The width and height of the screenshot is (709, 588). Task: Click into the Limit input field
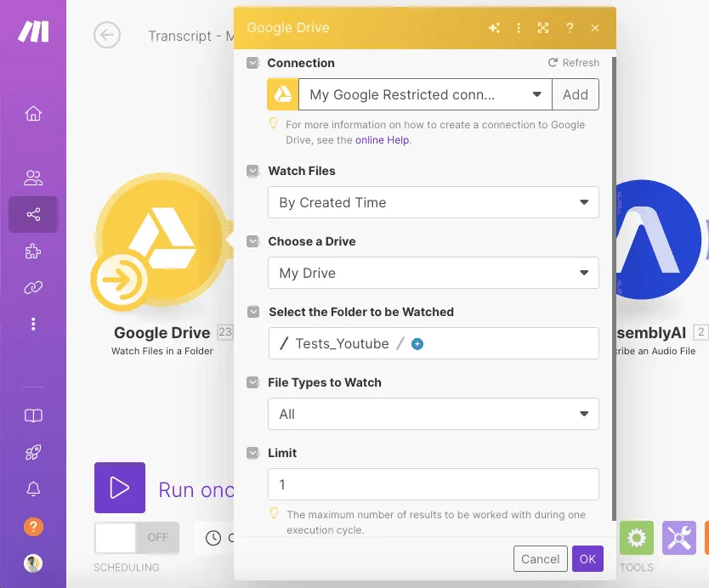[x=434, y=484]
